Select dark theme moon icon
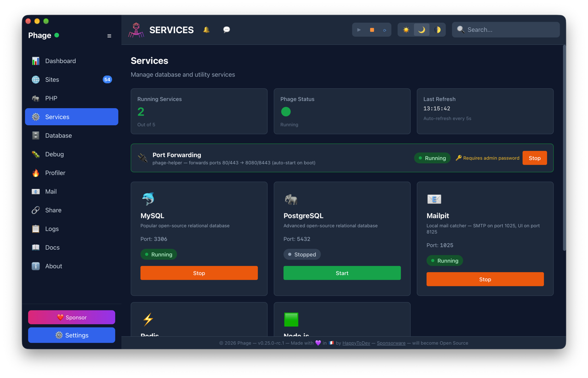Image resolution: width=588 pixels, height=378 pixels. (x=422, y=30)
